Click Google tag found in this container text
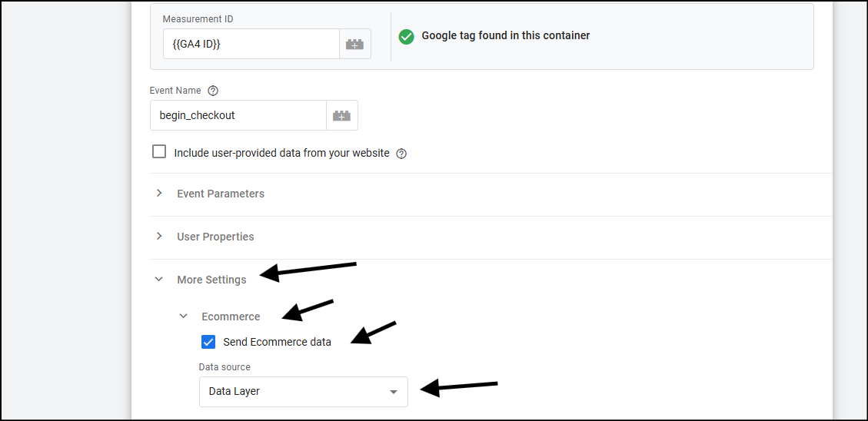868x421 pixels. coord(505,36)
